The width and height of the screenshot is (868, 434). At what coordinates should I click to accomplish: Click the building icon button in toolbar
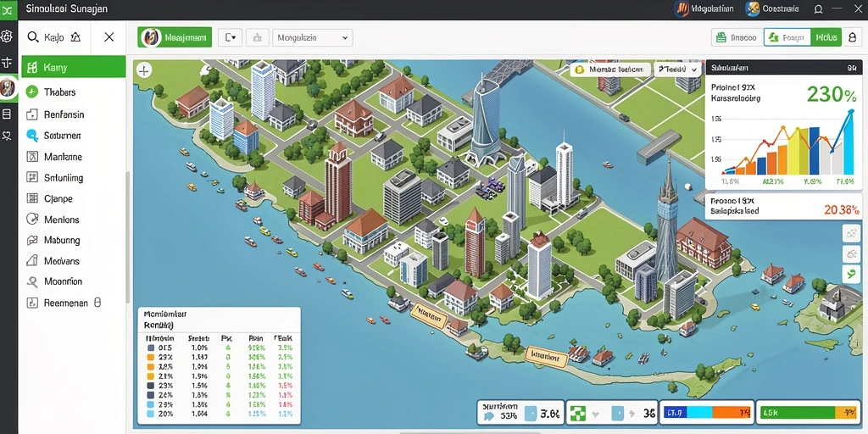coord(257,37)
